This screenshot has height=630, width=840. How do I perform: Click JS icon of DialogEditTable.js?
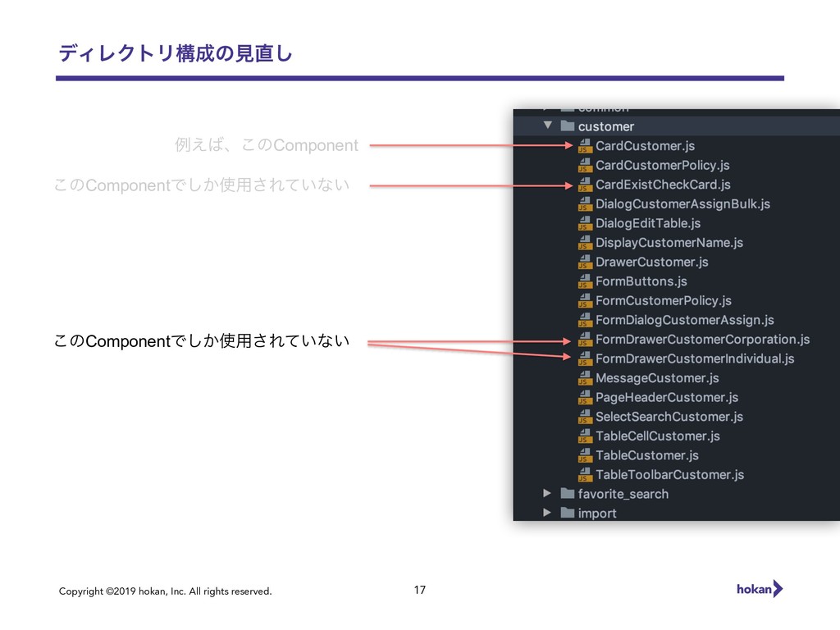(x=585, y=223)
